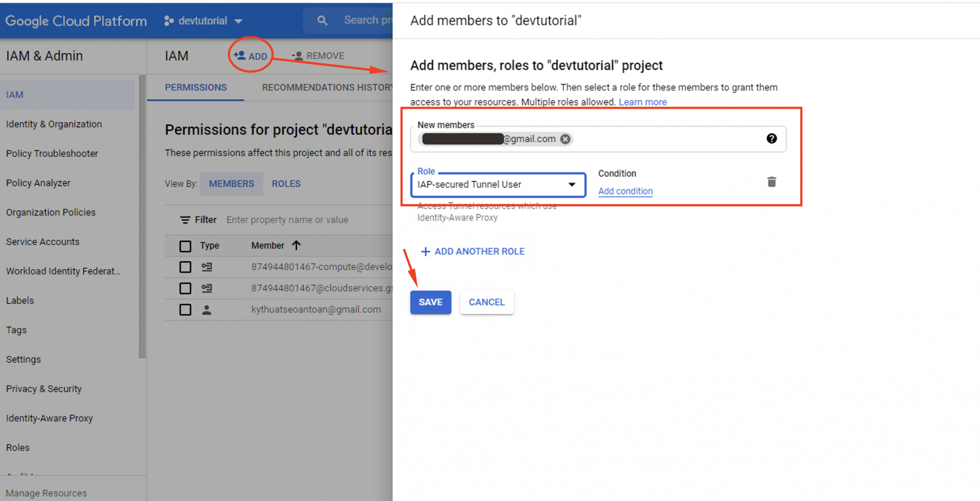The height and width of the screenshot is (501, 980).
Task: Click the search magnifier icon
Action: [x=322, y=20]
